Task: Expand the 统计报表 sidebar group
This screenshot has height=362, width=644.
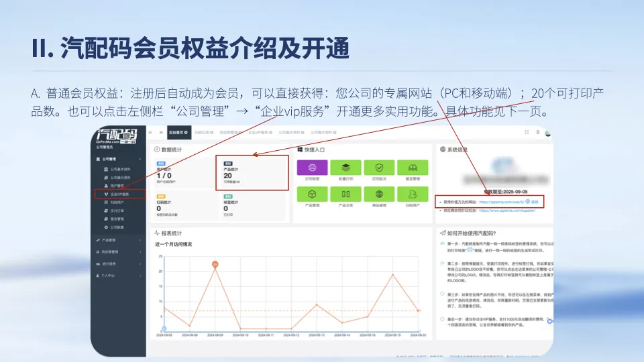Action: [x=118, y=264]
